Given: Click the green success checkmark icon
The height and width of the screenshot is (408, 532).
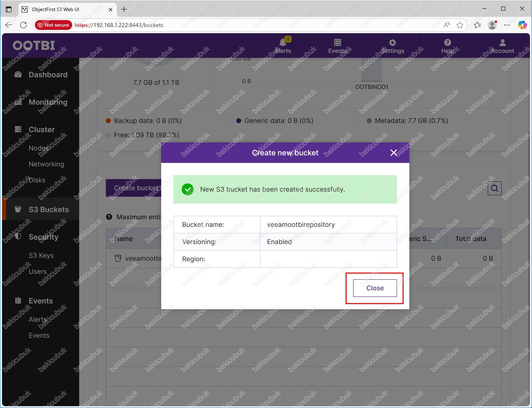Looking at the screenshot, I should pyautogui.click(x=187, y=189).
